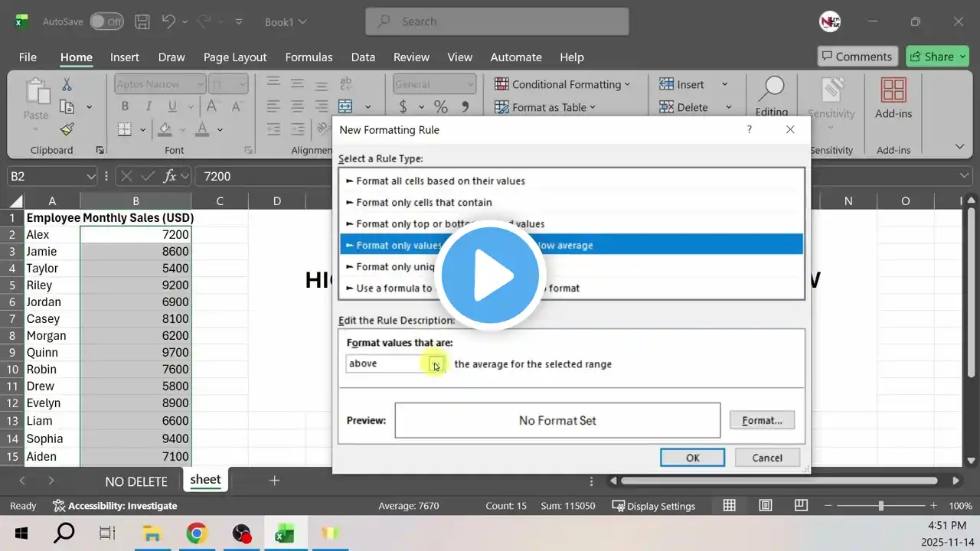
Task: Switch to the NO DELETE sheet tab
Action: click(136, 481)
